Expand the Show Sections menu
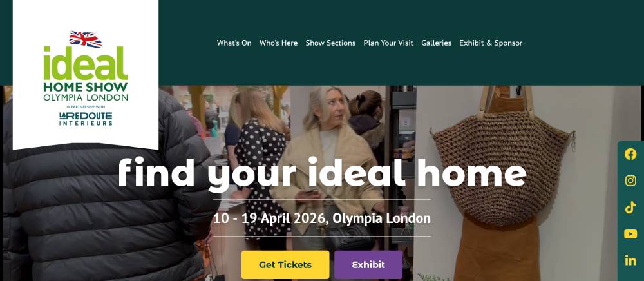 click(x=330, y=43)
